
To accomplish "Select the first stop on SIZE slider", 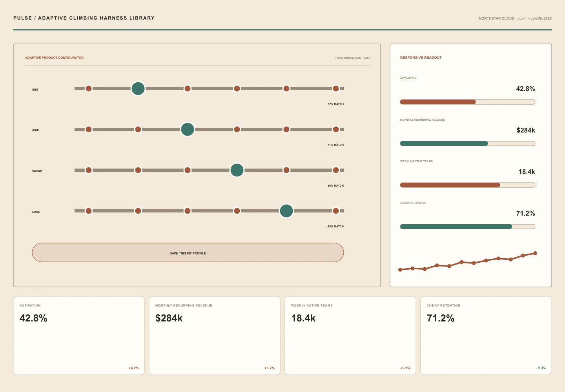I will pyautogui.click(x=89, y=89).
